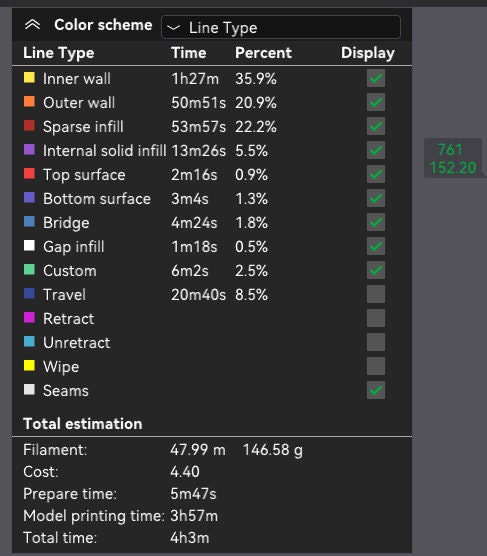Select the purple Internal solid infill swatch
This screenshot has height=556, width=487.
(x=29, y=150)
